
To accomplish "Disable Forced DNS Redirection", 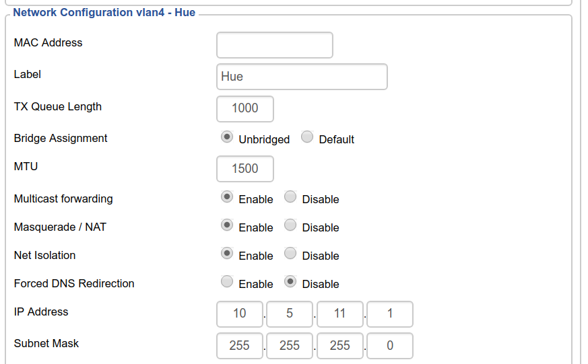I will [x=290, y=282].
